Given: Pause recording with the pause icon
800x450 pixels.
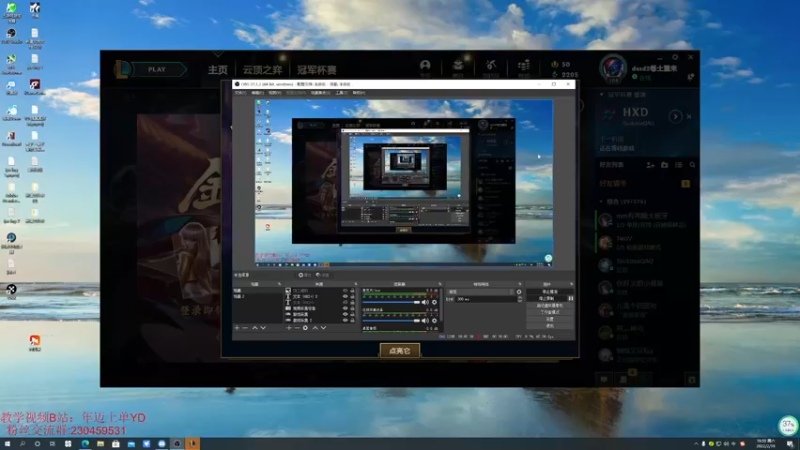Looking at the screenshot, I should (x=571, y=298).
